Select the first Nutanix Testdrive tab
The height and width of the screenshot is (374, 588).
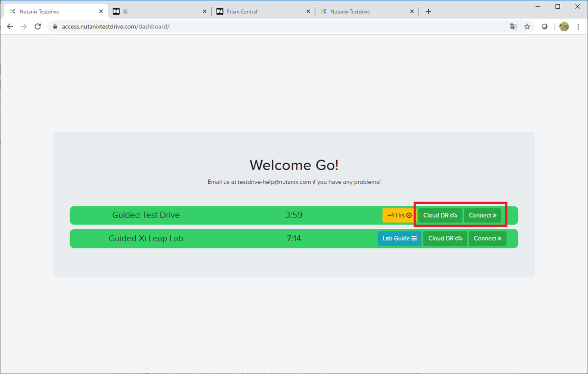(55, 11)
